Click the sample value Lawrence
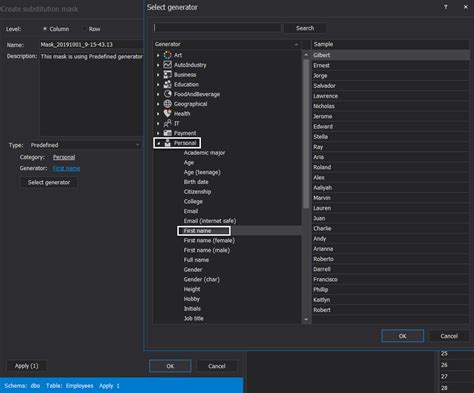The image size is (474, 393). pos(326,96)
